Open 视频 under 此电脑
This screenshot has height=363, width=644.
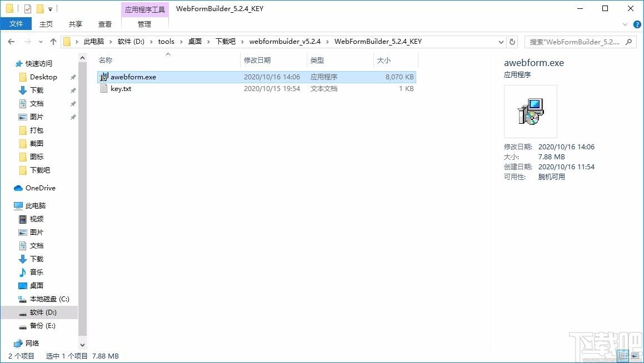pos(36,219)
